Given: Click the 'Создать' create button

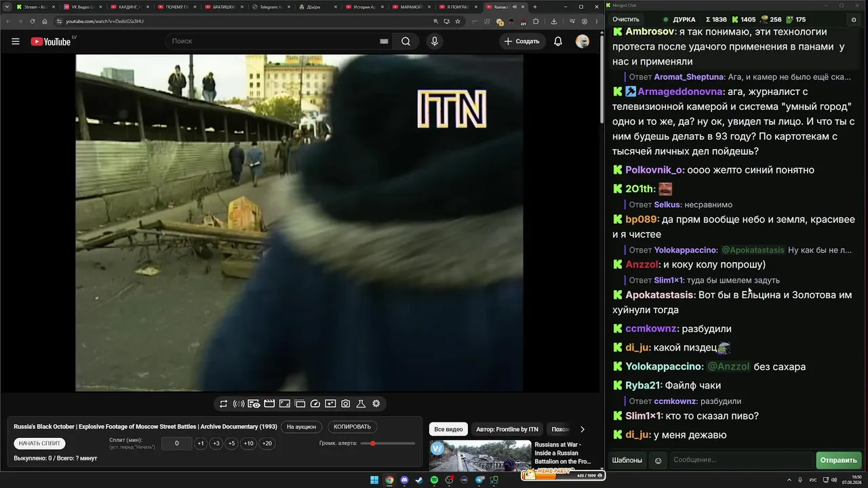Looking at the screenshot, I should [522, 41].
